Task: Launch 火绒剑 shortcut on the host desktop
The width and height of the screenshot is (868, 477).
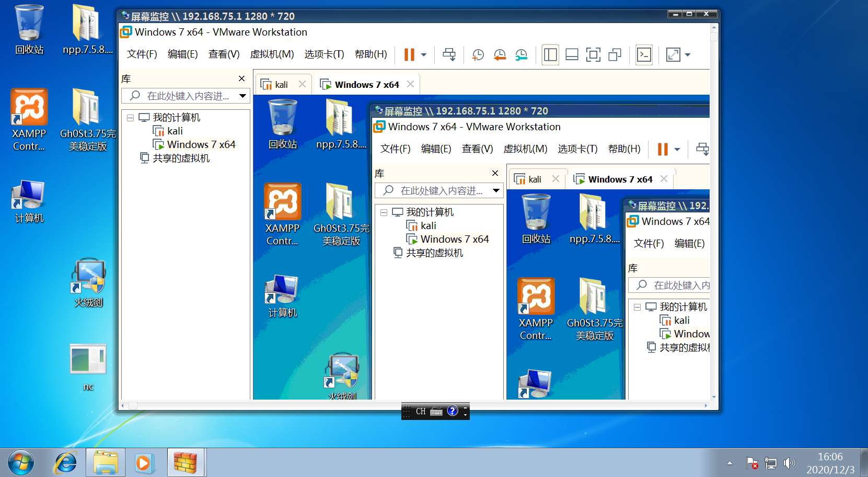Action: [x=88, y=283]
